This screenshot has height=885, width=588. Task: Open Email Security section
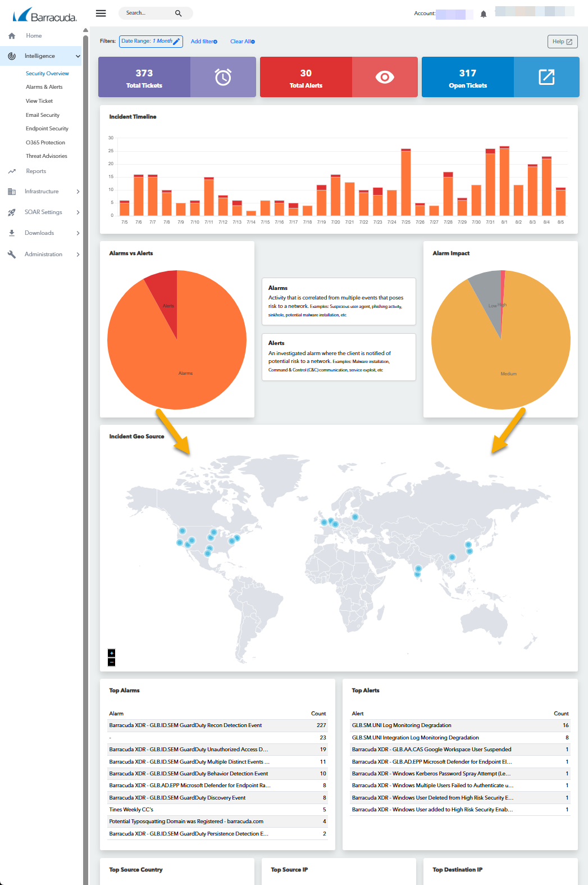[43, 115]
